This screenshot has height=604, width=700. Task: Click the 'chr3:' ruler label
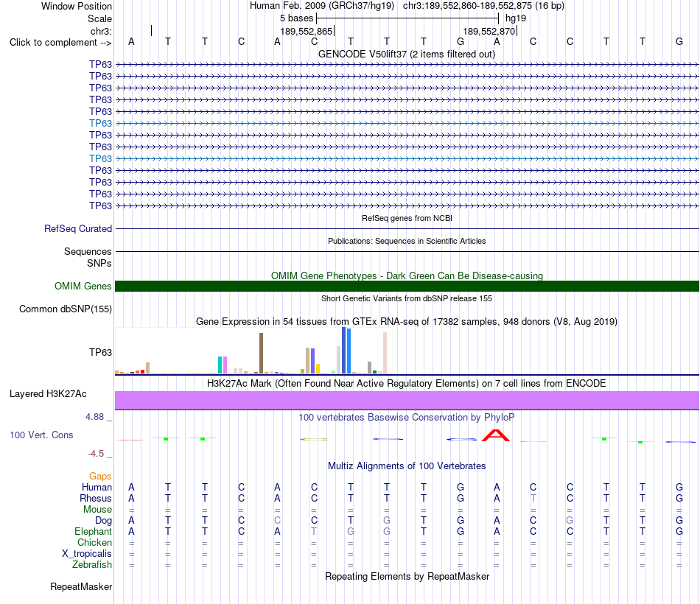(x=101, y=31)
